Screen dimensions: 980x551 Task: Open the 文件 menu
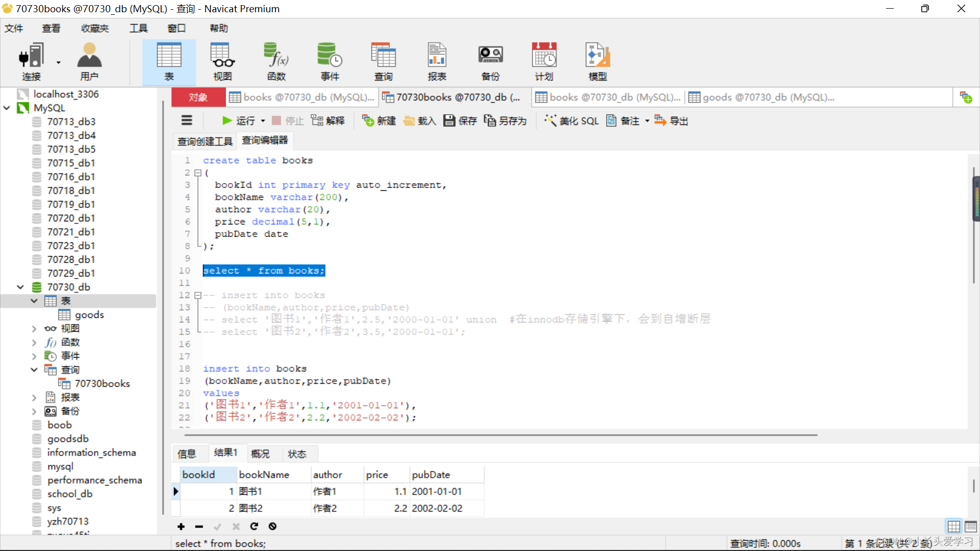coord(14,28)
